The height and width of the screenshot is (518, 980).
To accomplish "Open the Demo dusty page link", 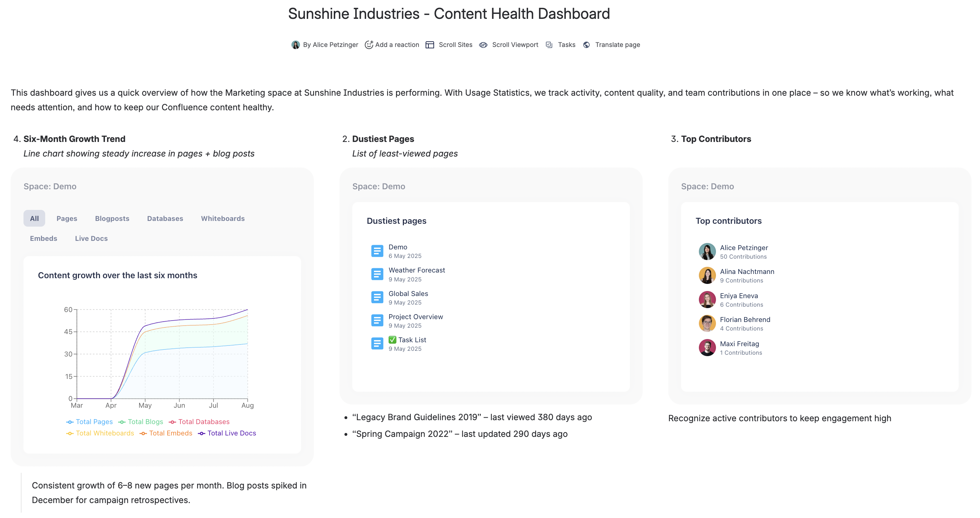I will (397, 247).
